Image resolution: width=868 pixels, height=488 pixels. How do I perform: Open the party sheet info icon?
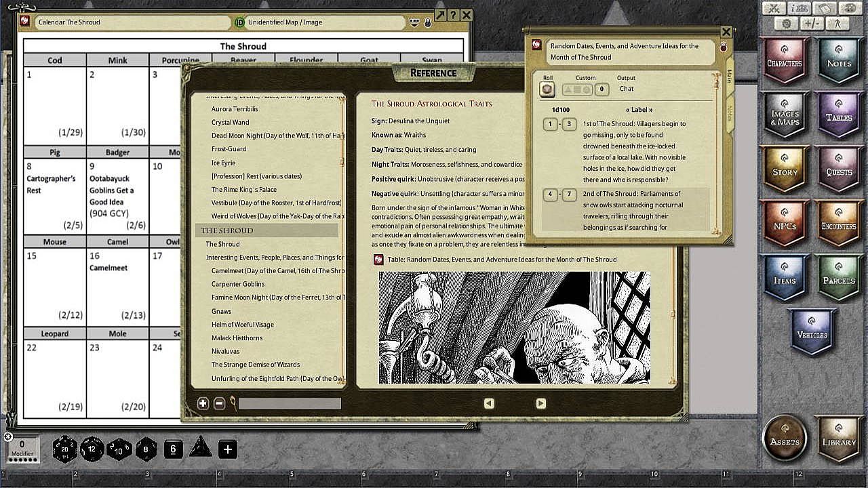pos(800,8)
